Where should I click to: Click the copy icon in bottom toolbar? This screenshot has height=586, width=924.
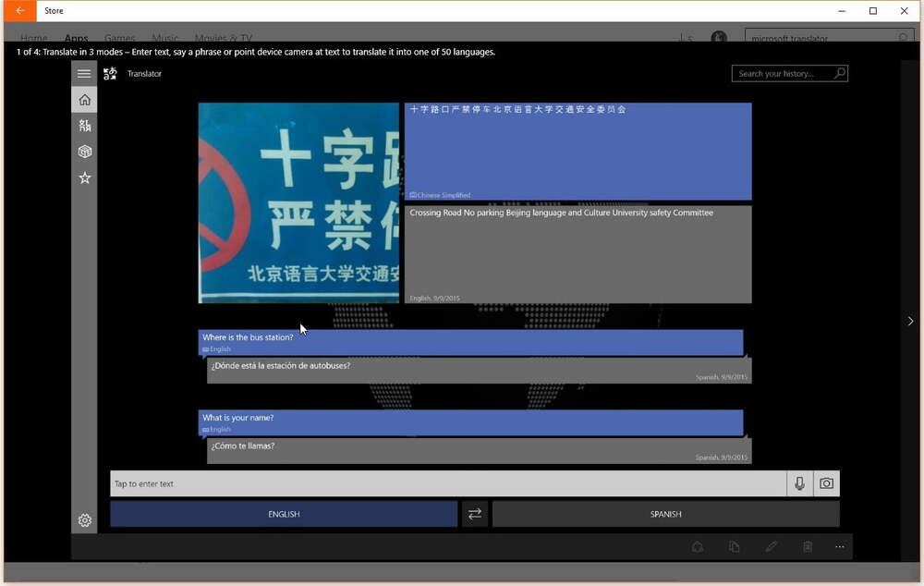coord(735,546)
